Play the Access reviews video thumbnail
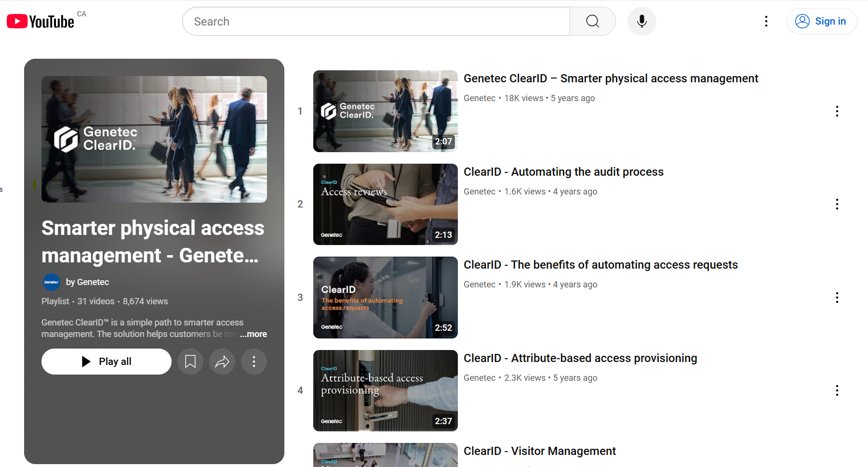The image size is (868, 467). click(385, 204)
